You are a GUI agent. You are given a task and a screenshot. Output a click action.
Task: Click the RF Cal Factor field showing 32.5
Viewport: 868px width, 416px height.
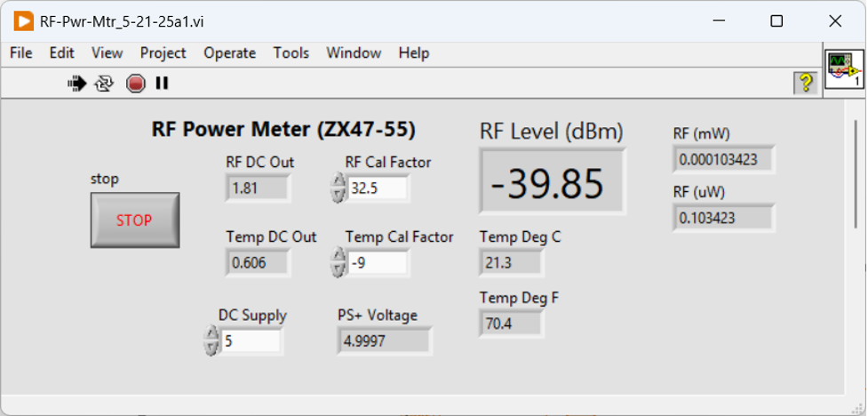(378, 188)
